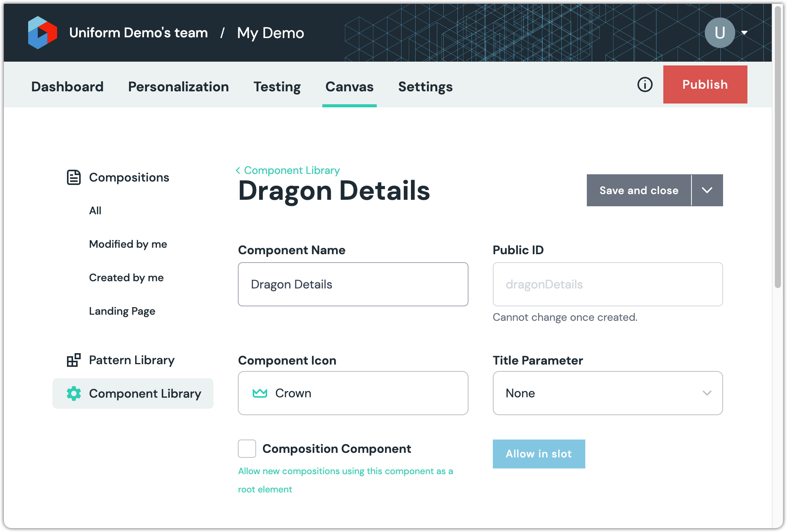Switch to the Personalization tab
Screen dimensions: 787x532
tap(178, 87)
